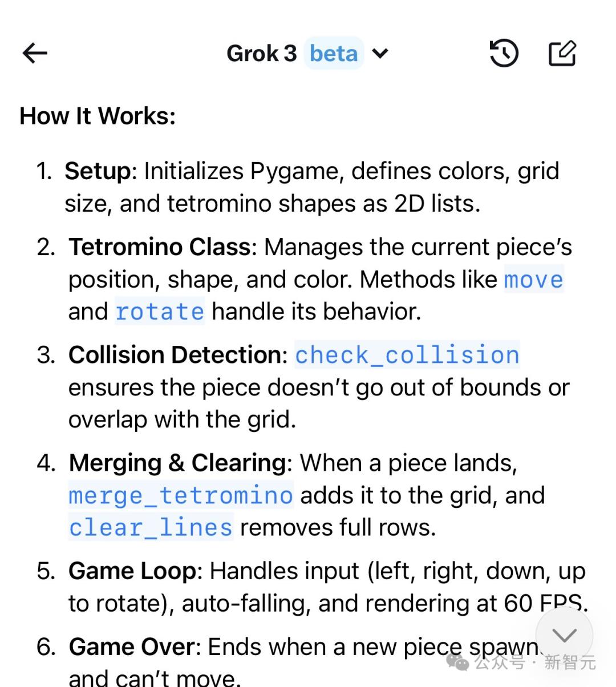Screen dimensions: 616x687
Task: Expand the Grok 3 model chevron
Action: [380, 54]
